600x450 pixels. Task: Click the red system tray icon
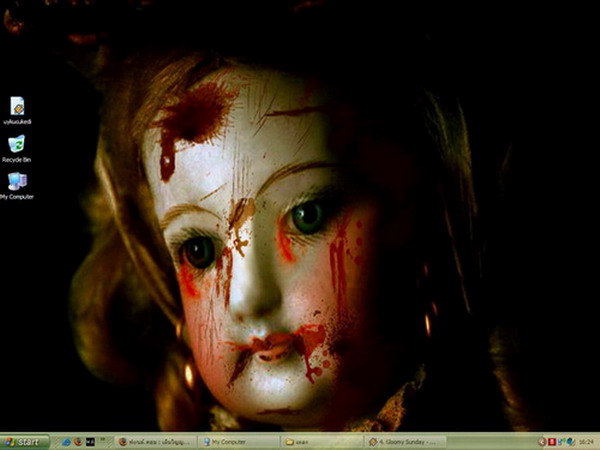(x=552, y=442)
